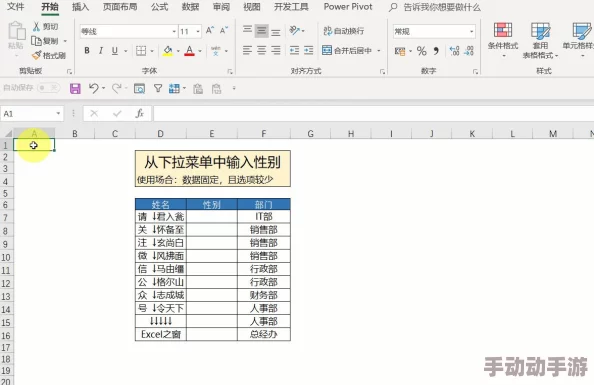
Task: Apply percent style
Action: (x=422, y=51)
